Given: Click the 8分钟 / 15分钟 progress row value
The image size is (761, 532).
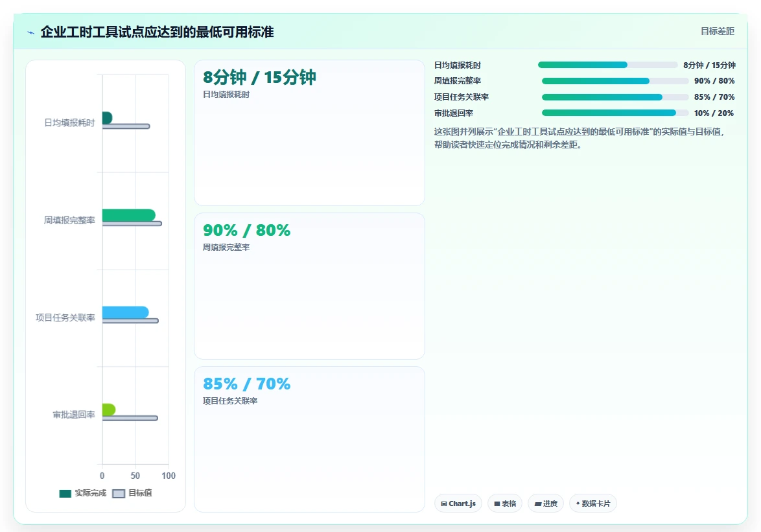Looking at the screenshot, I should coord(709,65).
